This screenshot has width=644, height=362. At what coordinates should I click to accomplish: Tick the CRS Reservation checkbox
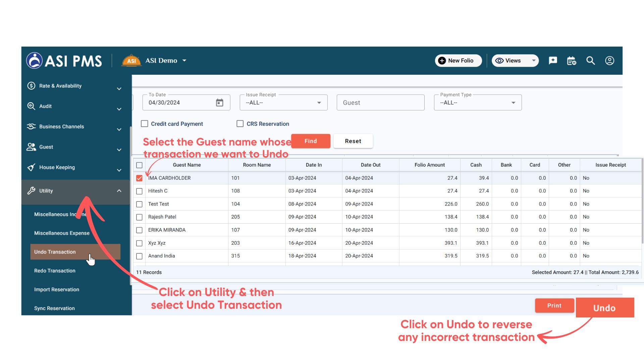[240, 124]
